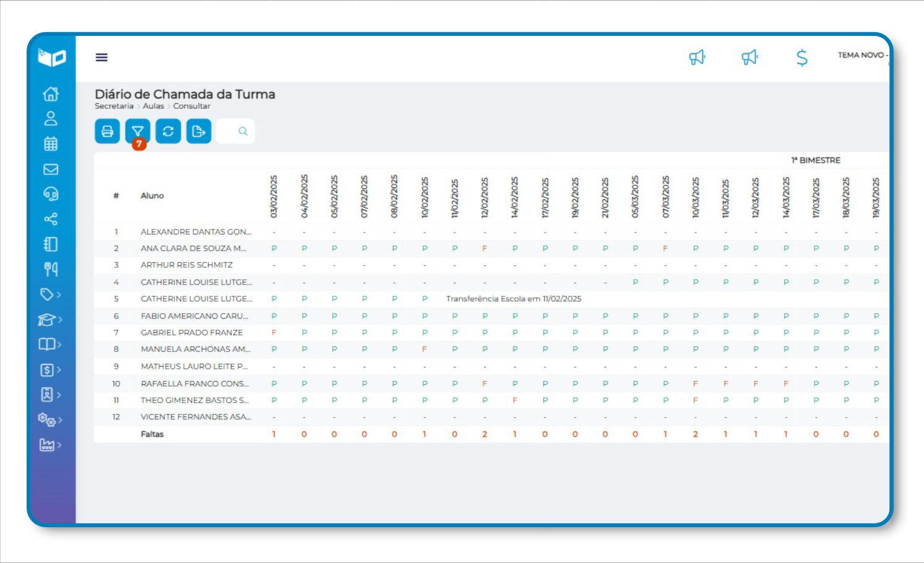The width and height of the screenshot is (924, 563).
Task: Open the envelope messages icon
Action: pyautogui.click(x=51, y=170)
